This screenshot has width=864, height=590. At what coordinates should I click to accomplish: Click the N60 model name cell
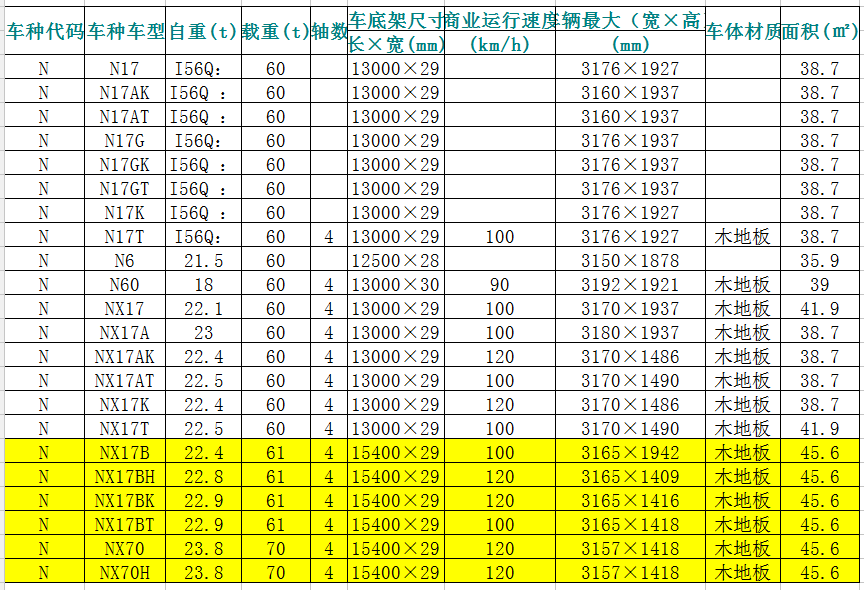tap(125, 285)
